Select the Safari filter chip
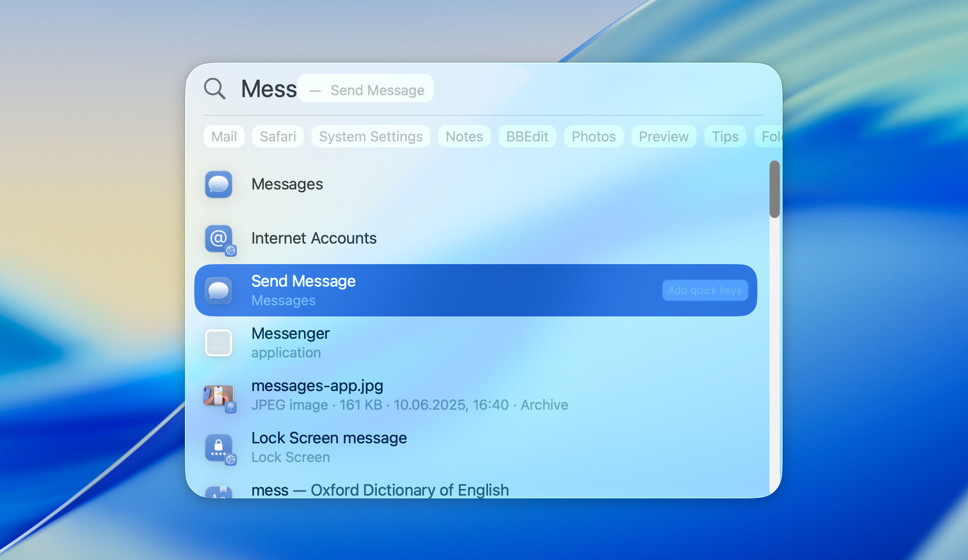The height and width of the screenshot is (560, 968). tap(278, 136)
